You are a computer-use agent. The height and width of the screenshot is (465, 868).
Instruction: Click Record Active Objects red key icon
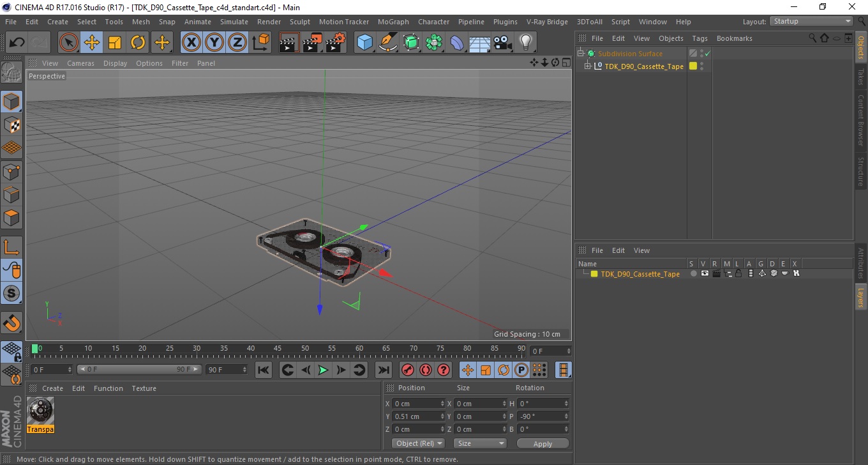pos(408,370)
